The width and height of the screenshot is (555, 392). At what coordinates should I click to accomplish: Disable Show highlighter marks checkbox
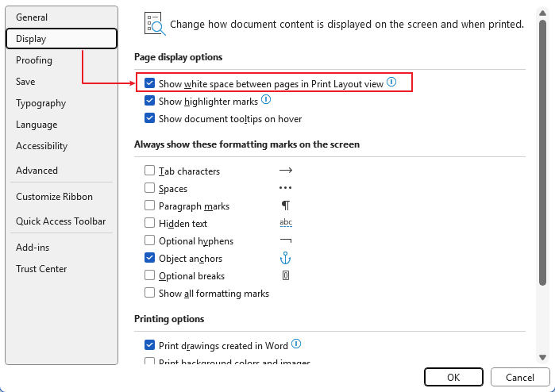pyautogui.click(x=149, y=102)
